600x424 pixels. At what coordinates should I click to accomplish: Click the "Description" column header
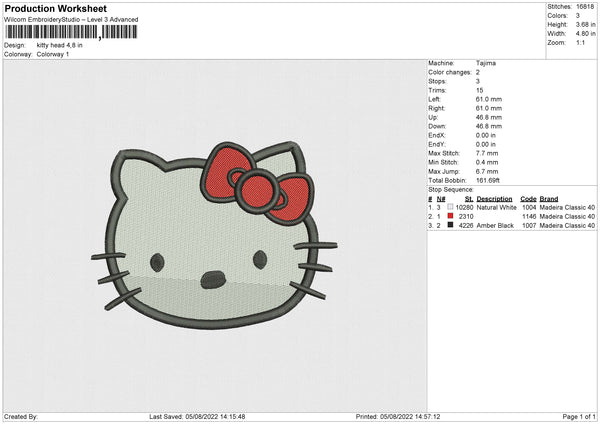click(494, 199)
